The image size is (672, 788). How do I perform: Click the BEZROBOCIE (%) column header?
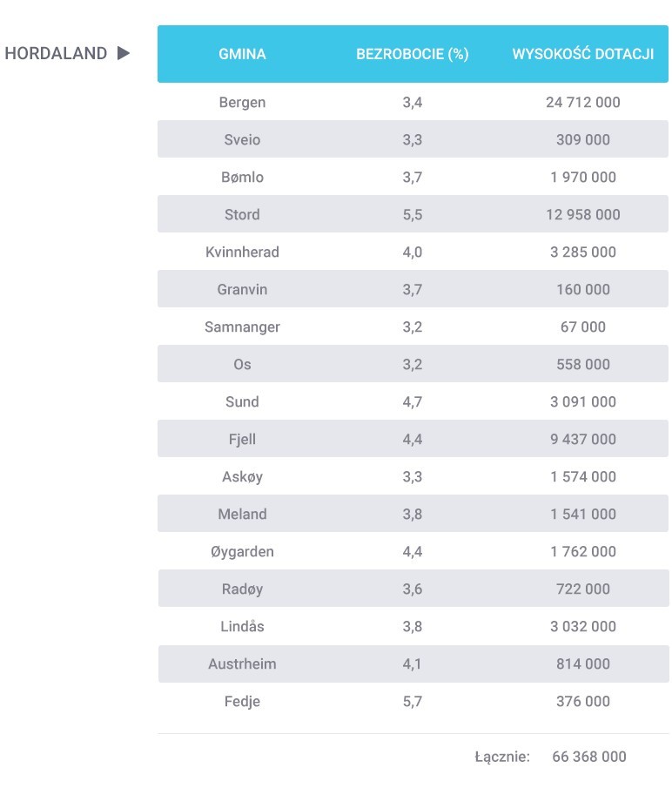coord(413,54)
